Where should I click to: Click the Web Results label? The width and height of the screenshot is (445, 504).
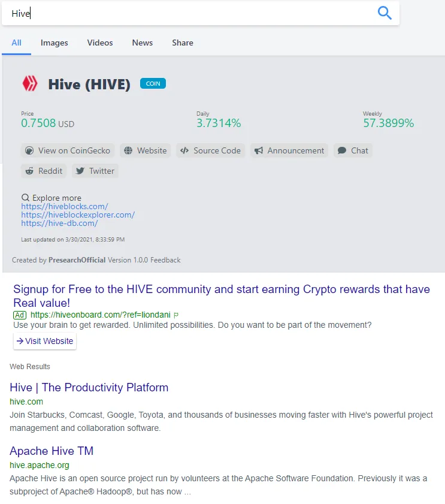click(30, 367)
